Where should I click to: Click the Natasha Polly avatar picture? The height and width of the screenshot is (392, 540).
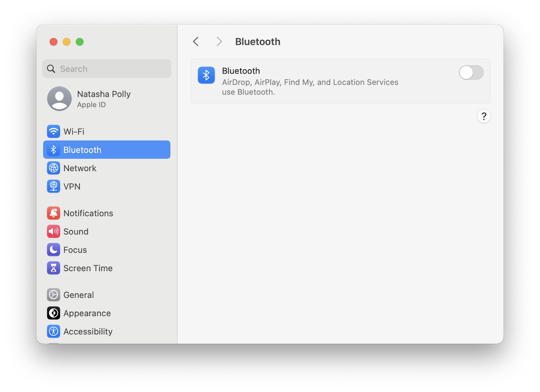coord(59,99)
